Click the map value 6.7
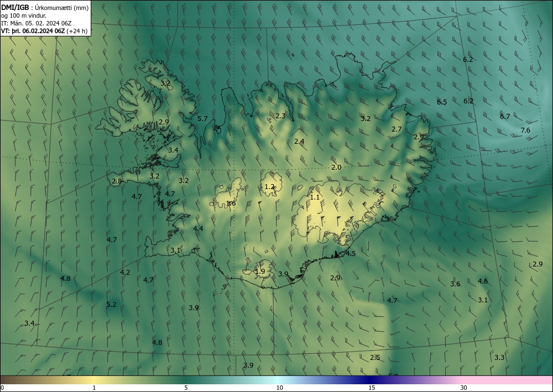This screenshot has height=392, width=553. click(x=505, y=116)
